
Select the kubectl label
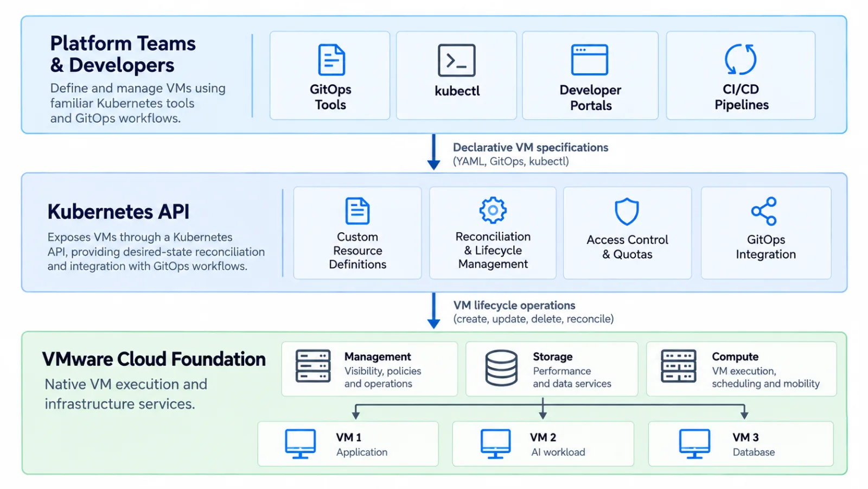(457, 91)
